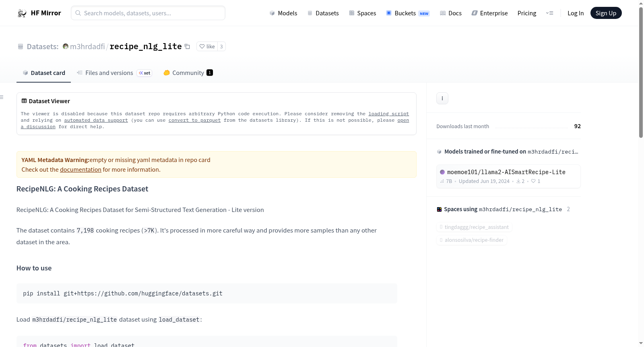
Task: Click the page vertical scrollbar
Action: pyautogui.click(x=641, y=73)
